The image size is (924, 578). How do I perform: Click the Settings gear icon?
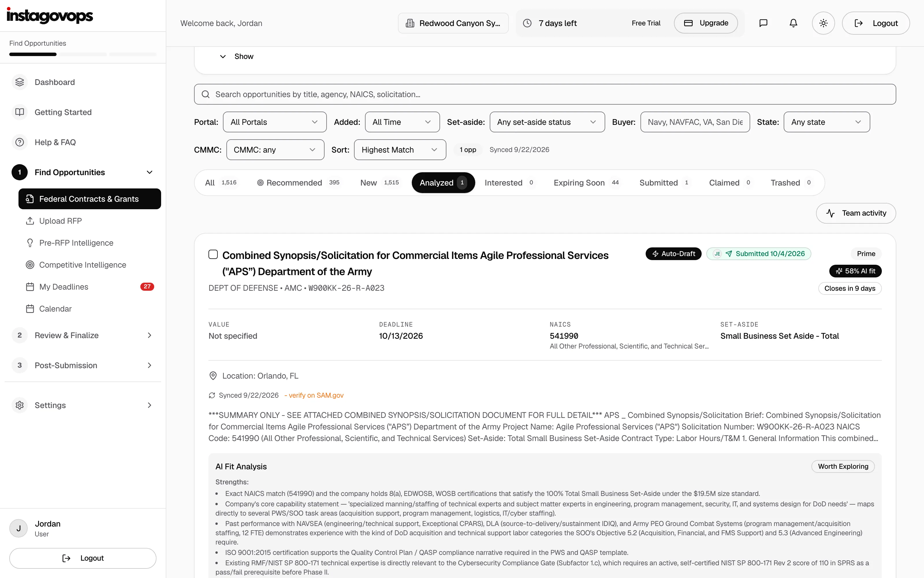click(x=19, y=405)
